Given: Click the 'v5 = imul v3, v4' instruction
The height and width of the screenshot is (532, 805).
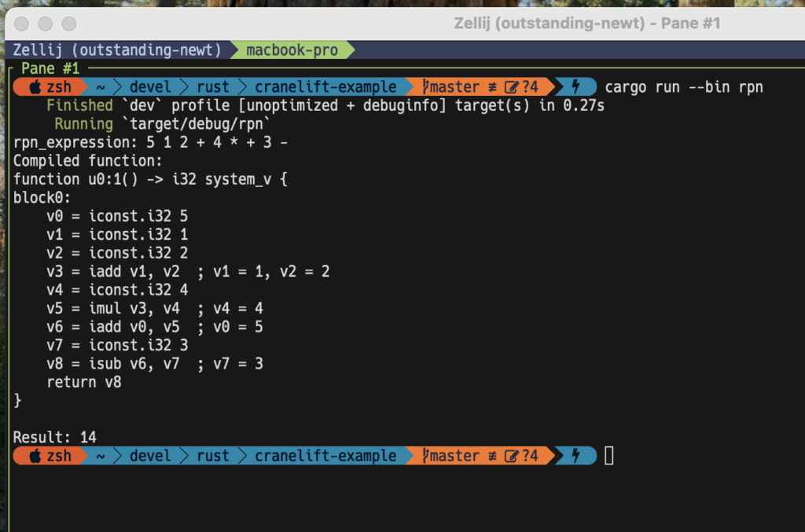Looking at the screenshot, I should tap(113, 308).
